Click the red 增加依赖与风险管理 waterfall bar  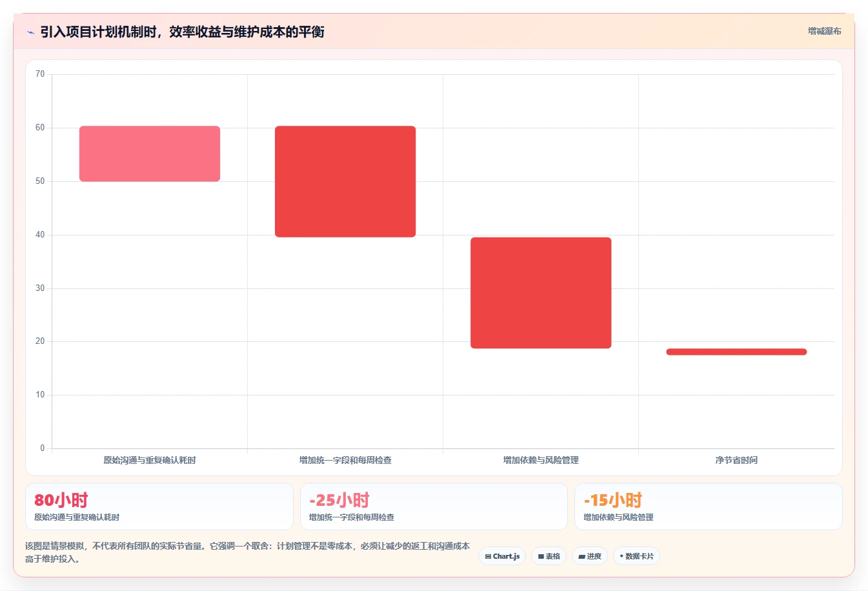[x=541, y=293]
